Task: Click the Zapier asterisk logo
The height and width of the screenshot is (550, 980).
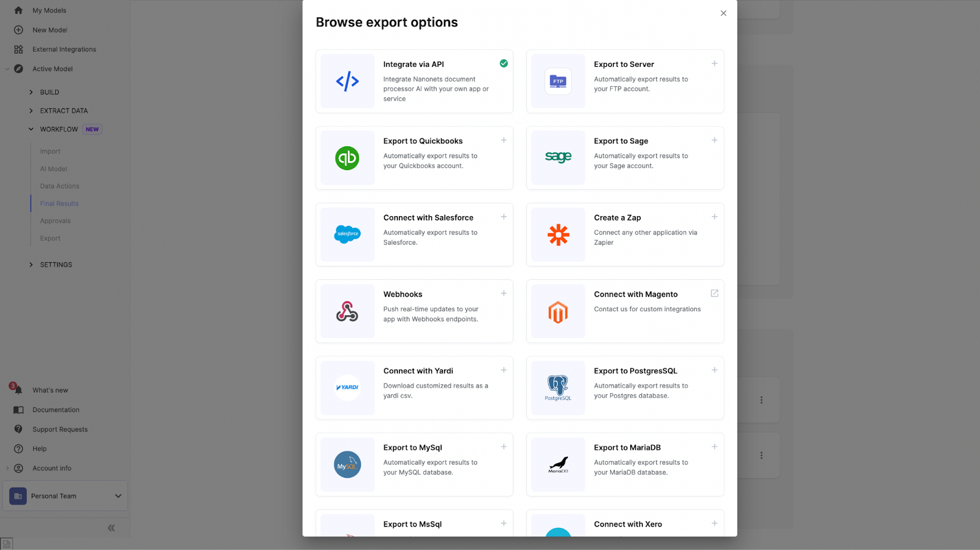Action: pos(558,235)
